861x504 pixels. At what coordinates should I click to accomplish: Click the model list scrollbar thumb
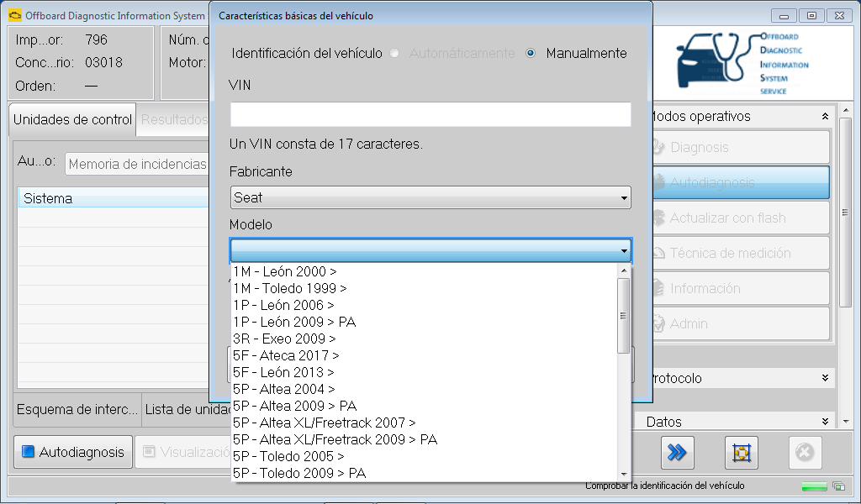pos(624,316)
